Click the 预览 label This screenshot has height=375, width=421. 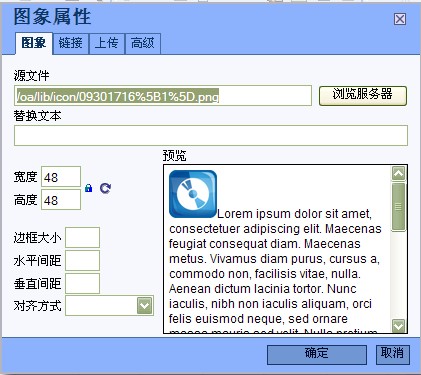[175, 156]
